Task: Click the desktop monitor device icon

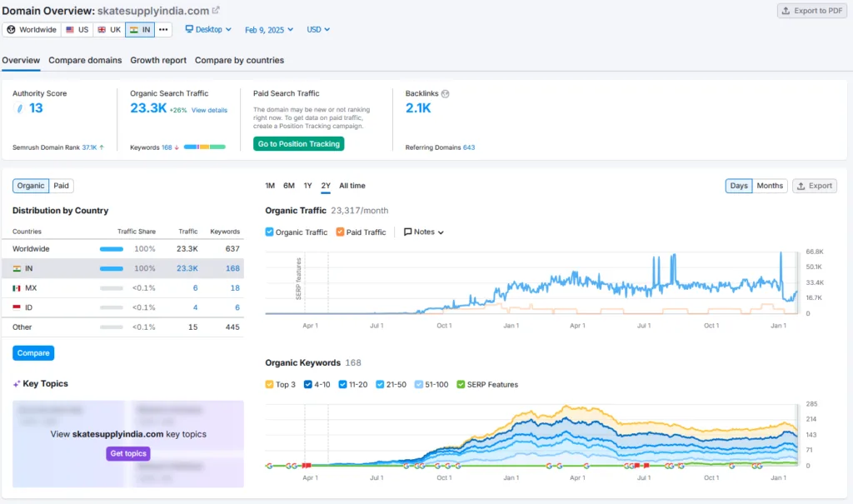Action: [189, 29]
